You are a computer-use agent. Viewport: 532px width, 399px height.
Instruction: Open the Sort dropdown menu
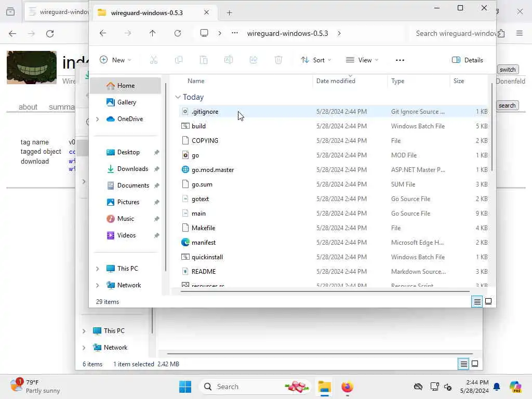[x=316, y=60]
